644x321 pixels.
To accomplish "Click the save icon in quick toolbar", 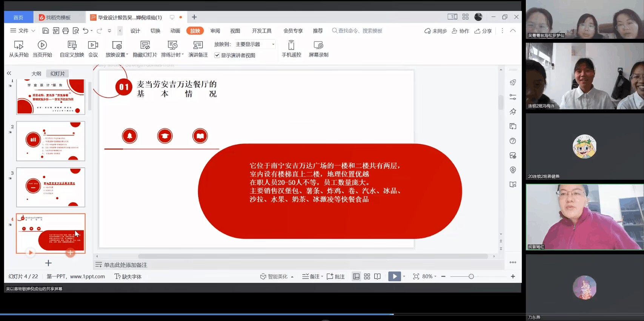I will [x=46, y=31].
